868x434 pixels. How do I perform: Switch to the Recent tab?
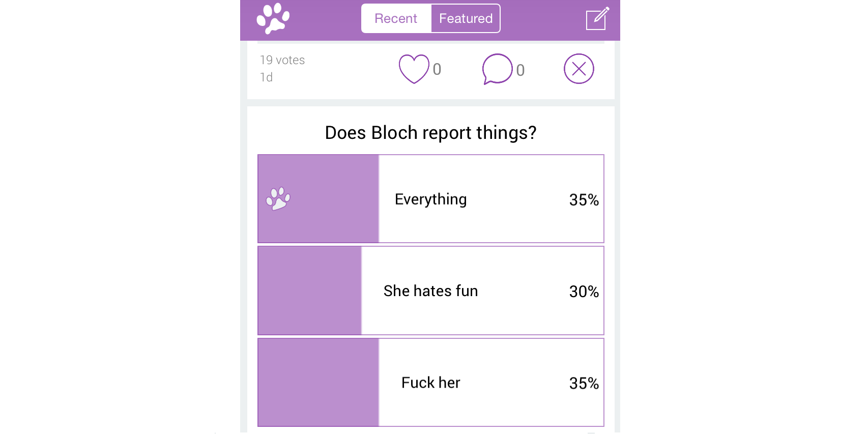coord(396,19)
